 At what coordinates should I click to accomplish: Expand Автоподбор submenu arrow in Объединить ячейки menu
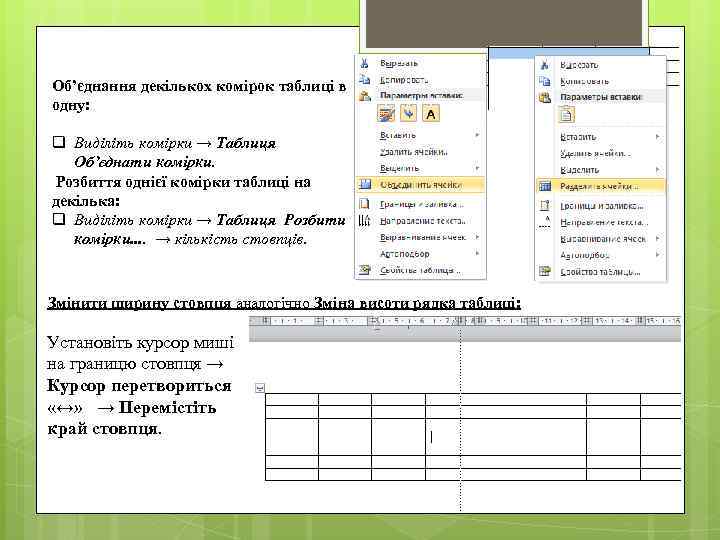(x=478, y=253)
